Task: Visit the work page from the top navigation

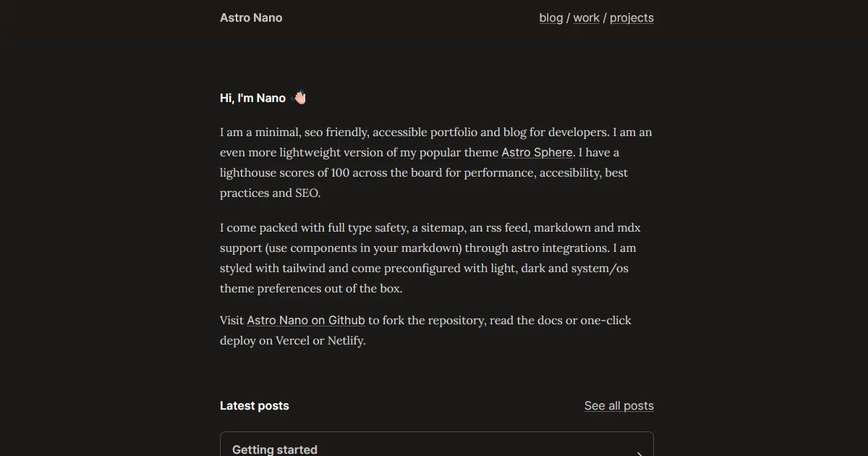Action: 586,17
